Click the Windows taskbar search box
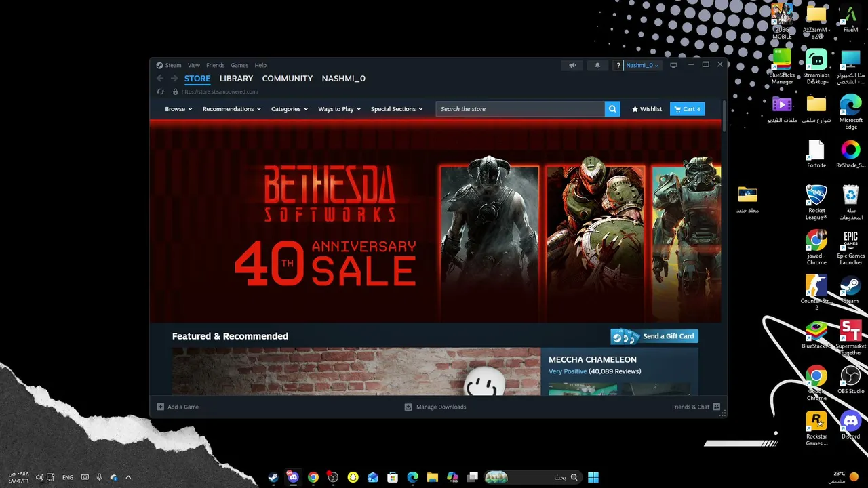 [533, 477]
